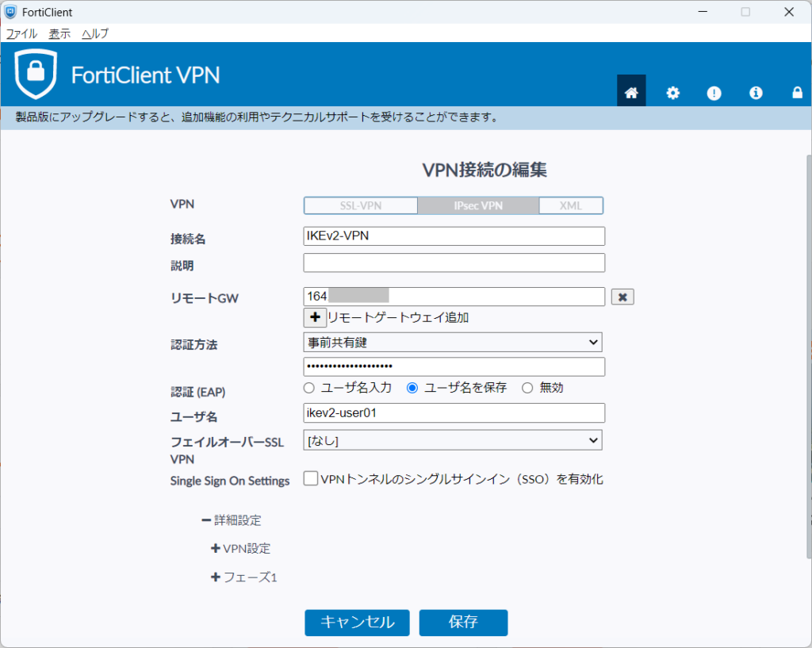
Task: Select ユーザ名を保存 radio option
Action: pos(412,388)
